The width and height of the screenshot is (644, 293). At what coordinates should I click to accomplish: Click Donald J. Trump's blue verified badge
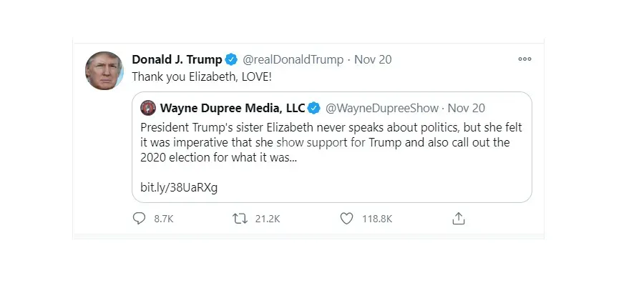point(232,59)
